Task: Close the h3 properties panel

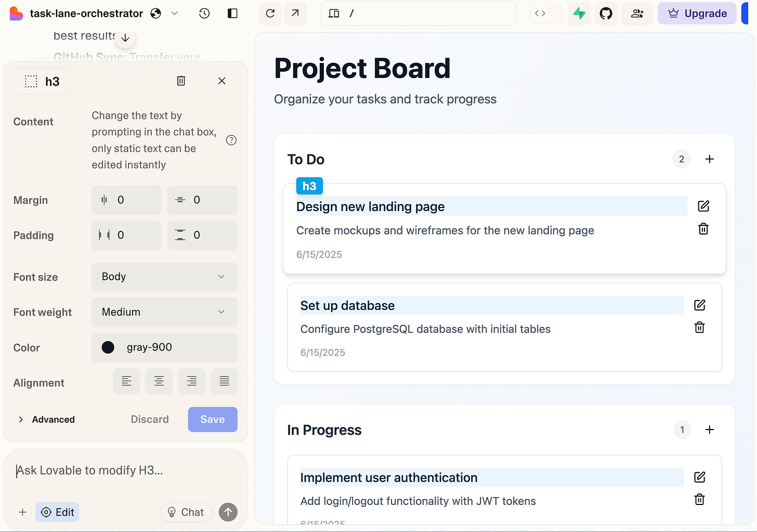Action: click(x=222, y=81)
